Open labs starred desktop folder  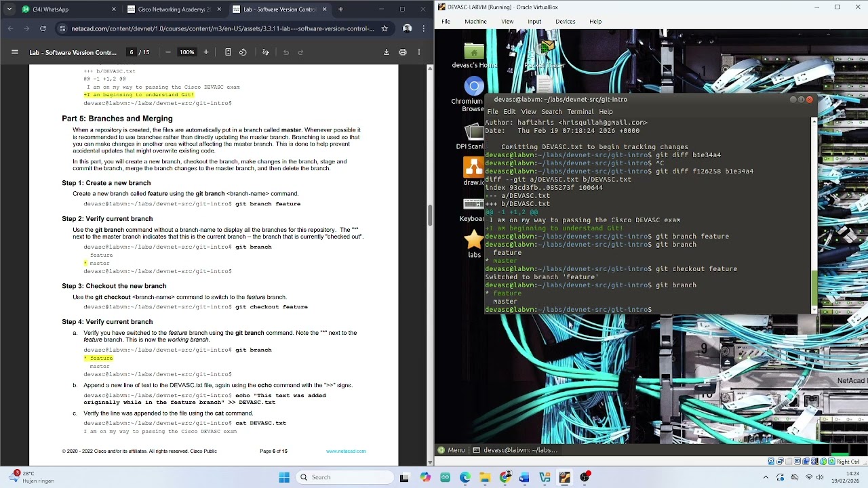[474, 244]
